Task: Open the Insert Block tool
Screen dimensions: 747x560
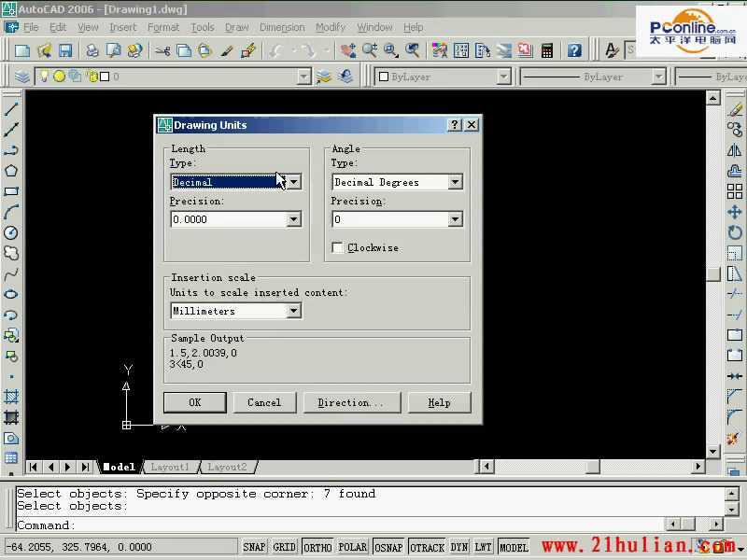Action: 11,336
